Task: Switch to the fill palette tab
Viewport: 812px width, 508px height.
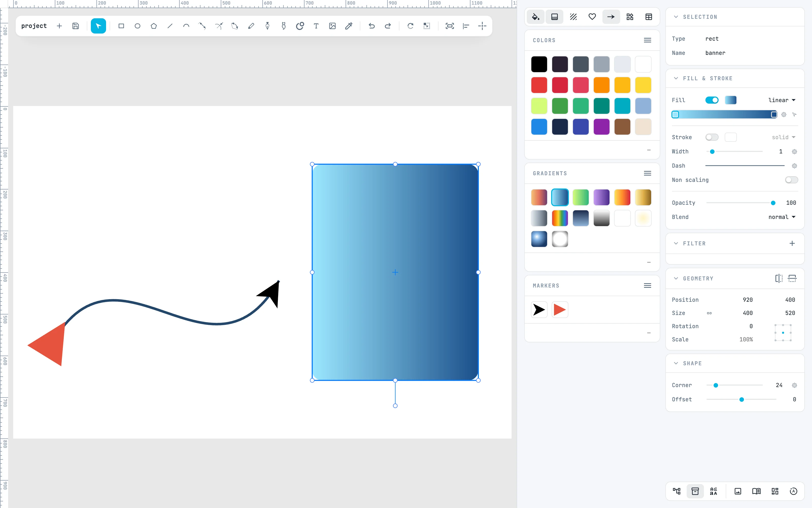Action: 535,17
